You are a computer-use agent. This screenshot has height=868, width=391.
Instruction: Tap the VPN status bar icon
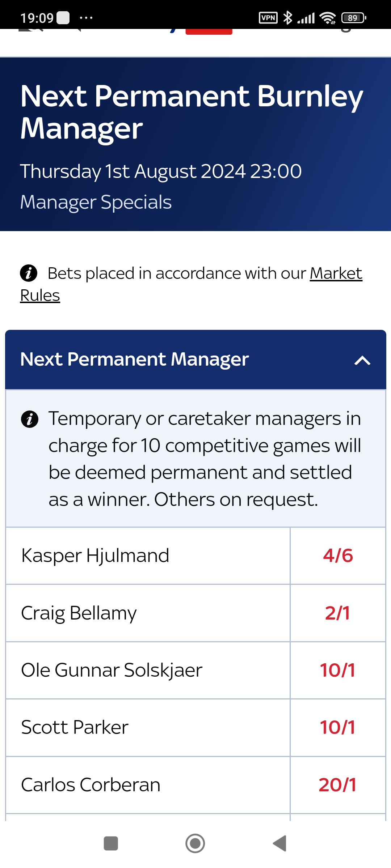pyautogui.click(x=268, y=18)
